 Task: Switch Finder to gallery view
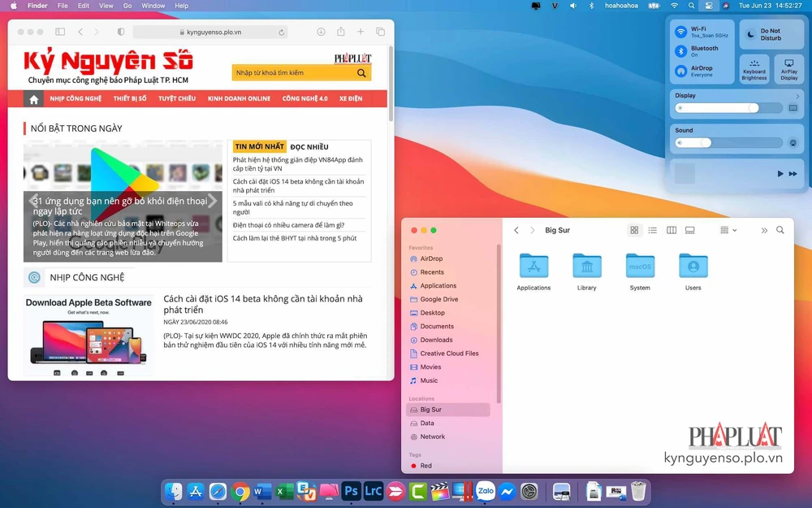click(x=690, y=230)
